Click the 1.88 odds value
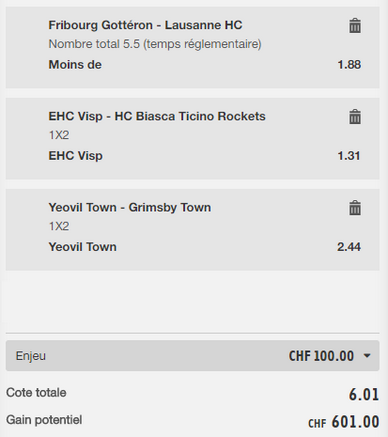The image size is (388, 437). tap(349, 65)
